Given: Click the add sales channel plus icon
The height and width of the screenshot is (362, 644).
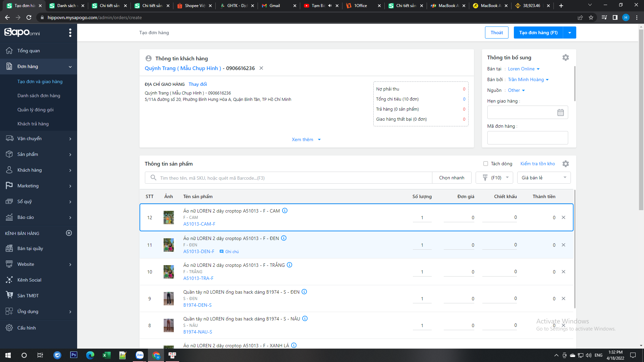Looking at the screenshot, I should (69, 233).
